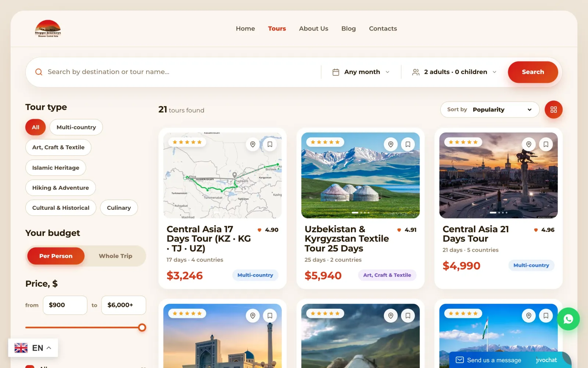Viewport: 588px width, 368px height.
Task: Go to the Home page
Action: pyautogui.click(x=245, y=29)
